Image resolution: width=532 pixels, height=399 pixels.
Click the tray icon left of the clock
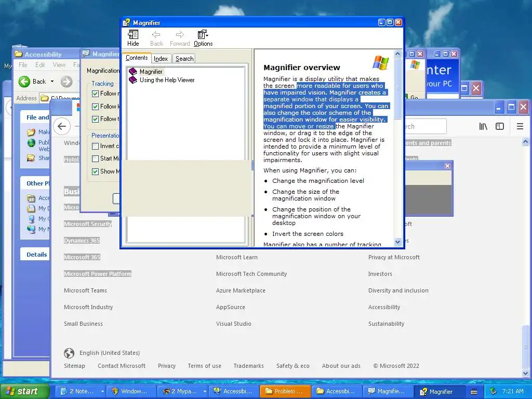[x=494, y=391]
